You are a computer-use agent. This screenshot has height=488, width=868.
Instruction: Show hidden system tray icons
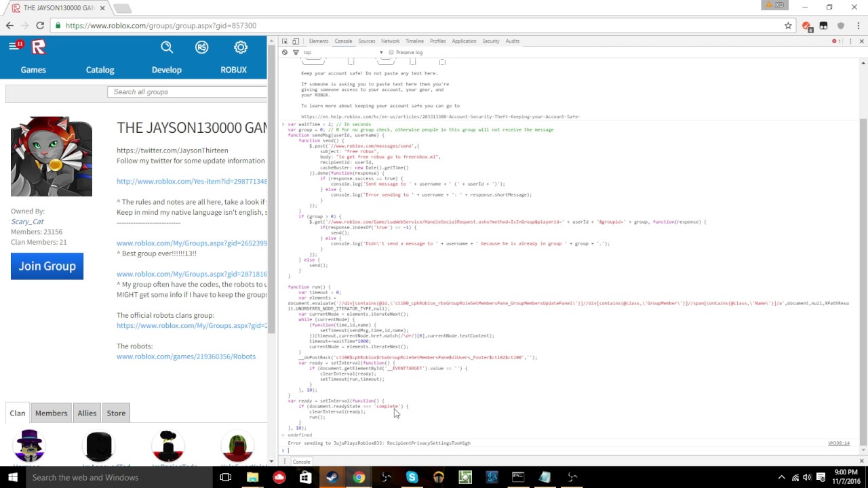tap(781, 477)
